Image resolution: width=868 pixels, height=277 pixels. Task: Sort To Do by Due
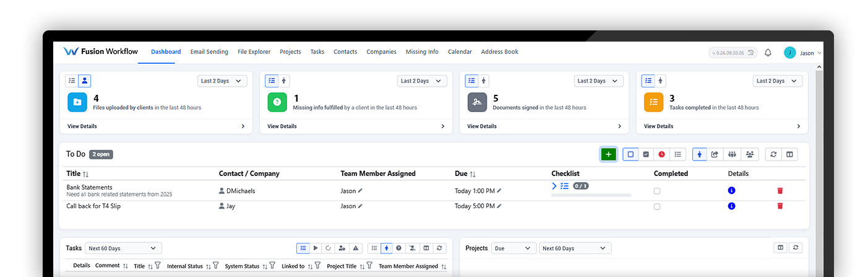(x=473, y=174)
